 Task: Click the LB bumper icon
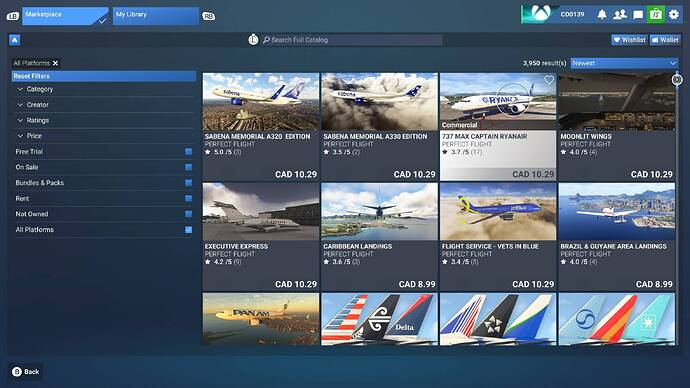12,16
